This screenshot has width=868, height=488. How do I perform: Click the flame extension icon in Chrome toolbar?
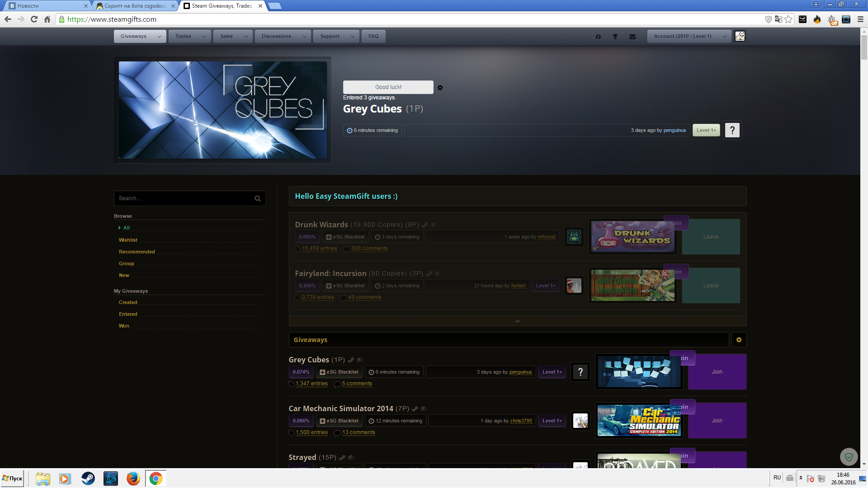point(817,19)
